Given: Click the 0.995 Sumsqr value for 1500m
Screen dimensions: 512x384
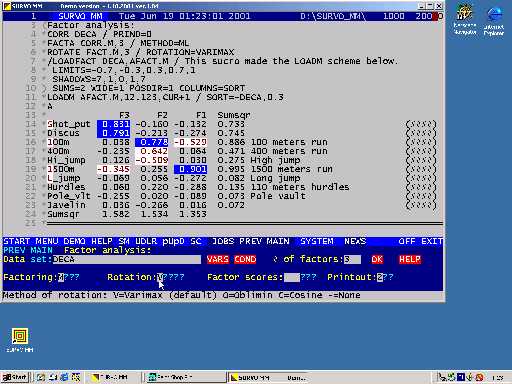Looking at the screenshot, I should (x=231, y=169).
